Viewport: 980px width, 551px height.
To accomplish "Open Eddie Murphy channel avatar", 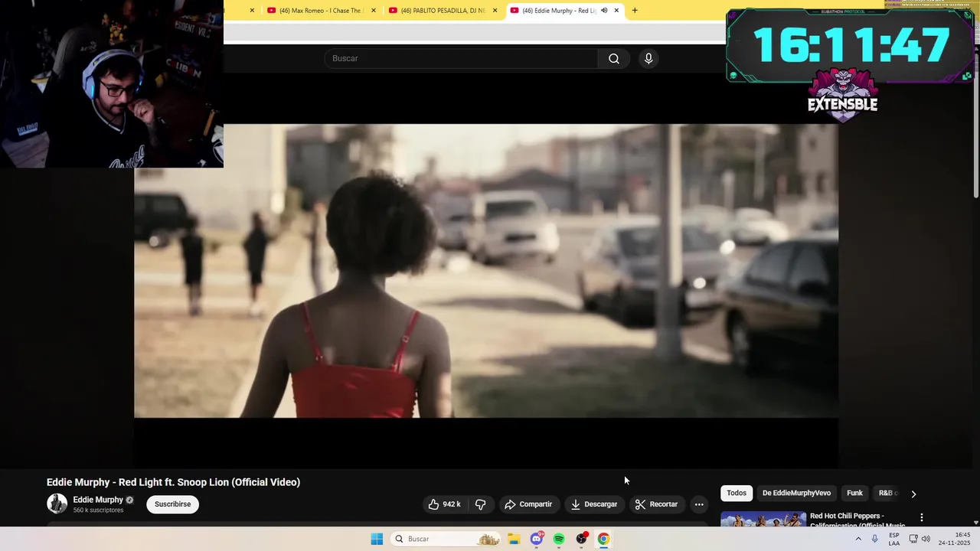I will click(57, 504).
